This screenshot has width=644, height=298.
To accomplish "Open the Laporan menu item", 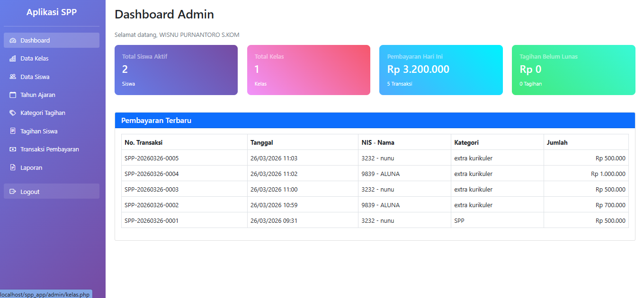I will click(x=52, y=167).
